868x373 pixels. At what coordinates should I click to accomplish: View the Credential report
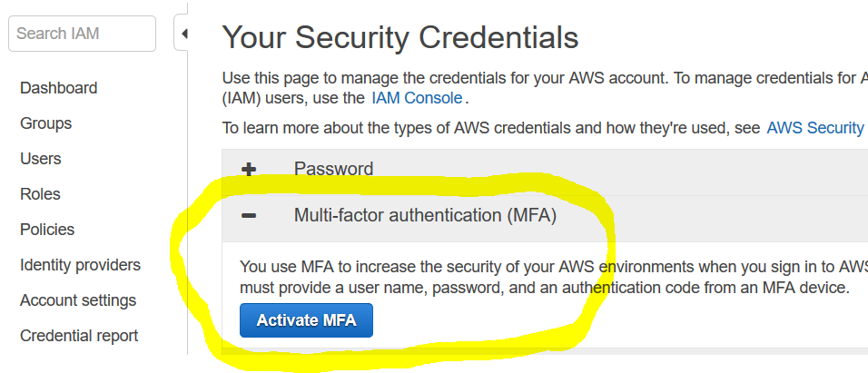click(x=79, y=336)
